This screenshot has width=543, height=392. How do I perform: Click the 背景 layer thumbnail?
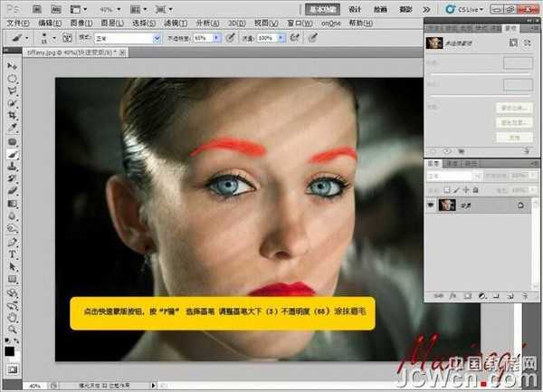[447, 206]
